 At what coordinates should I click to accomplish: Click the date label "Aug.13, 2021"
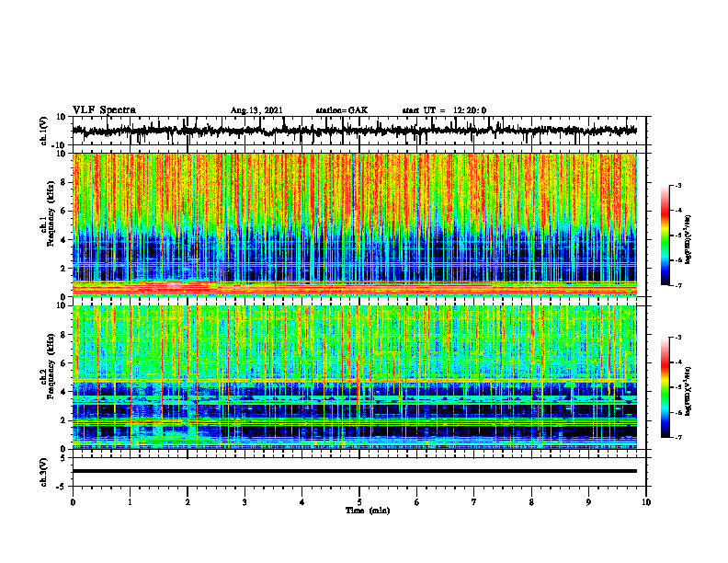pos(256,110)
